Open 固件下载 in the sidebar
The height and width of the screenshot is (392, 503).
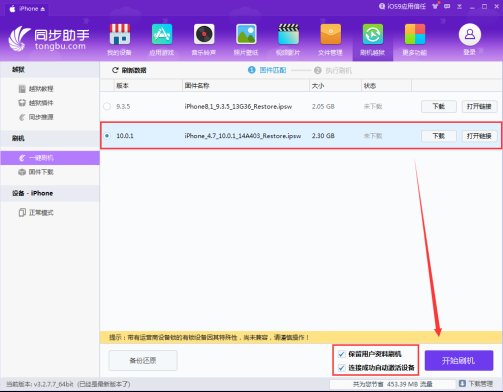pyautogui.click(x=36, y=172)
